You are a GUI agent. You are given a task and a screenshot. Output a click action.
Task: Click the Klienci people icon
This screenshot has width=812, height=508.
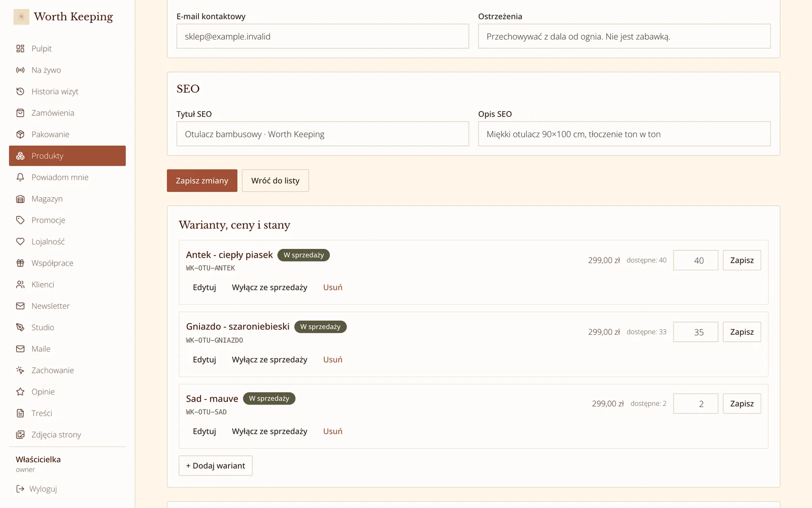pyautogui.click(x=20, y=284)
